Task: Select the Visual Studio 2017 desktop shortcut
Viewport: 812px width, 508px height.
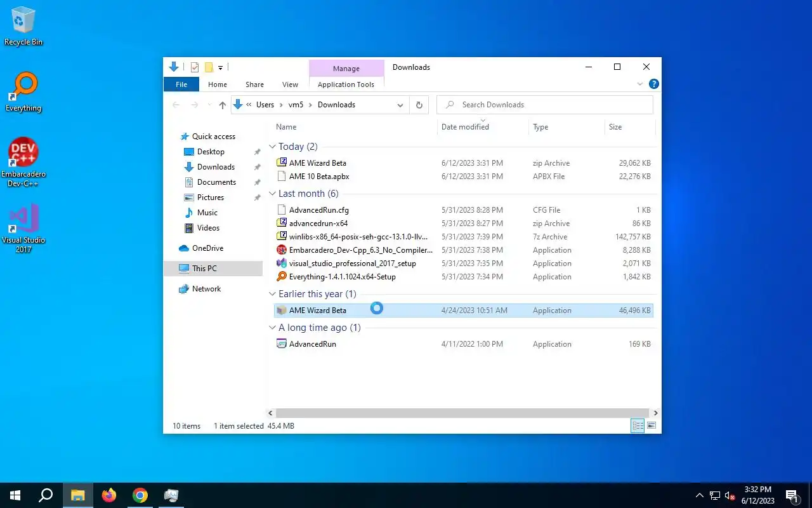Action: (x=23, y=229)
